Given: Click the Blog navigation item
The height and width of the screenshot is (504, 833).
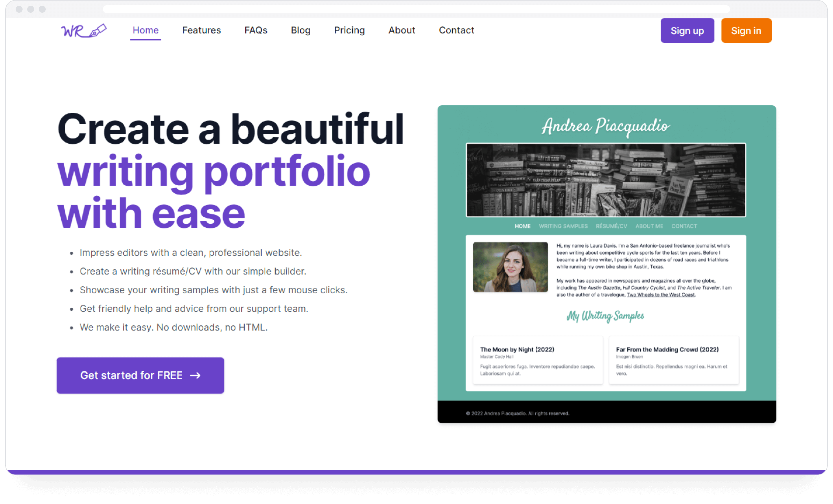Looking at the screenshot, I should click(299, 30).
